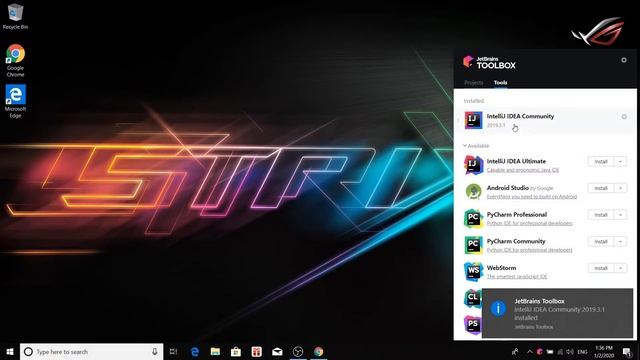Viewport: 640px width, 360px height.
Task: Click the PyCharm Professional icon
Action: 473,218
